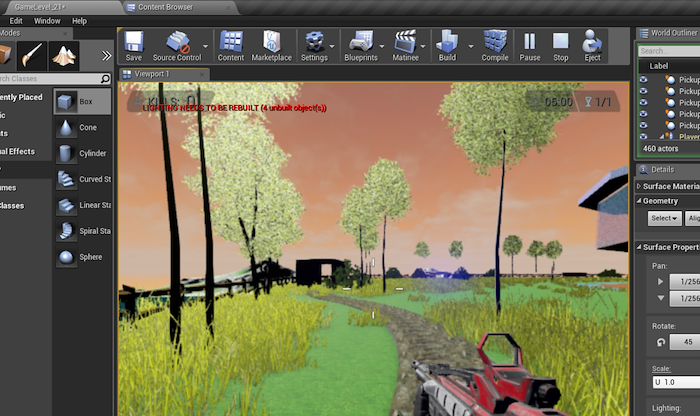Screen dimensions: 700x416
Task: Toggle visibility of second Pickup actor
Action: pyautogui.click(x=643, y=91)
